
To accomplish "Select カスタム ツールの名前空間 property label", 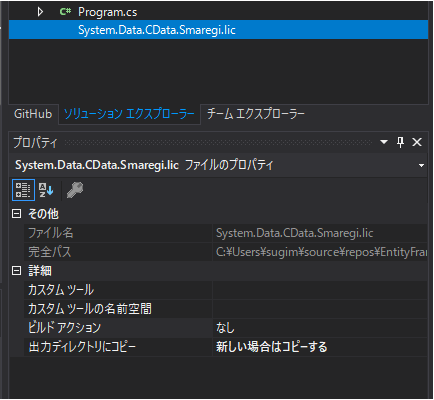I will [89, 309].
